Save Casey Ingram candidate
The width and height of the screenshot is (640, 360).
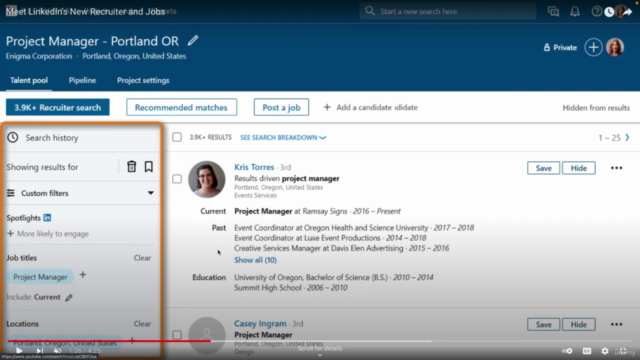pyautogui.click(x=543, y=324)
